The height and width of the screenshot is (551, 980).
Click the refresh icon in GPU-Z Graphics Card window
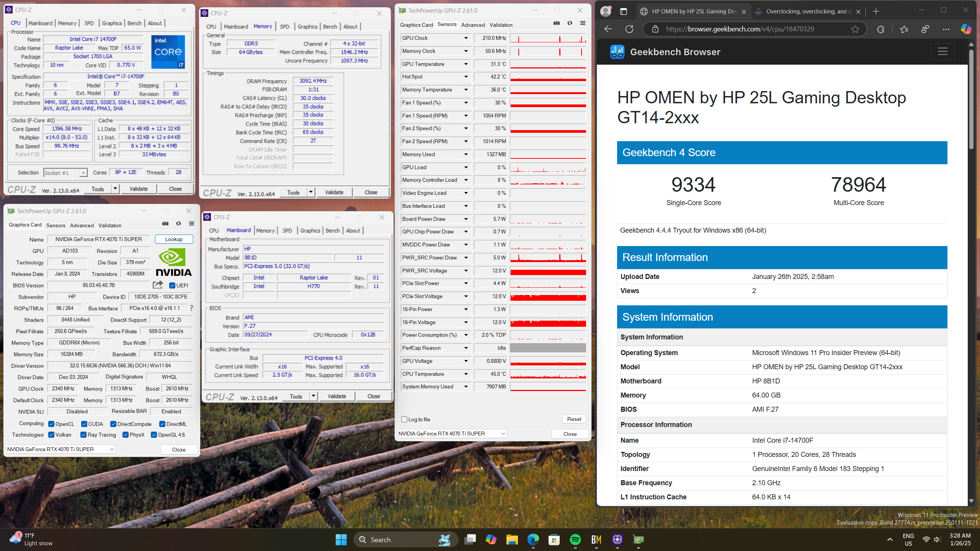pos(178,223)
